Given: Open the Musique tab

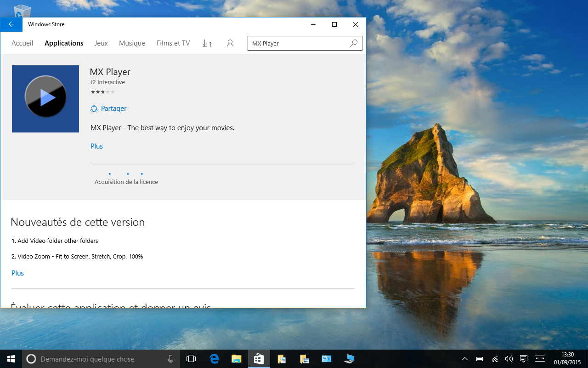Looking at the screenshot, I should [x=132, y=43].
